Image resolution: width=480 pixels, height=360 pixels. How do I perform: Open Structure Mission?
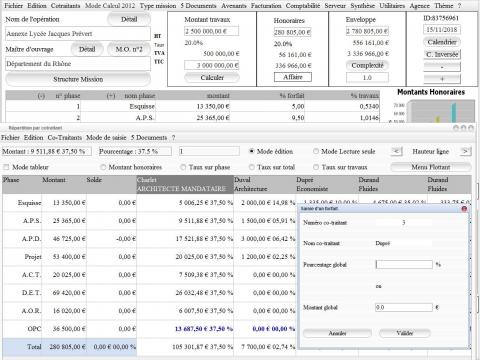coord(78,79)
